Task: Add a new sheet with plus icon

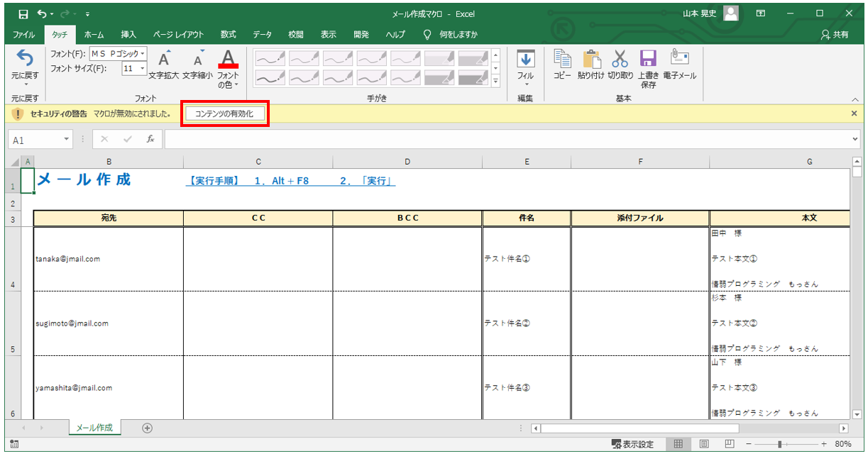Action: coord(147,428)
